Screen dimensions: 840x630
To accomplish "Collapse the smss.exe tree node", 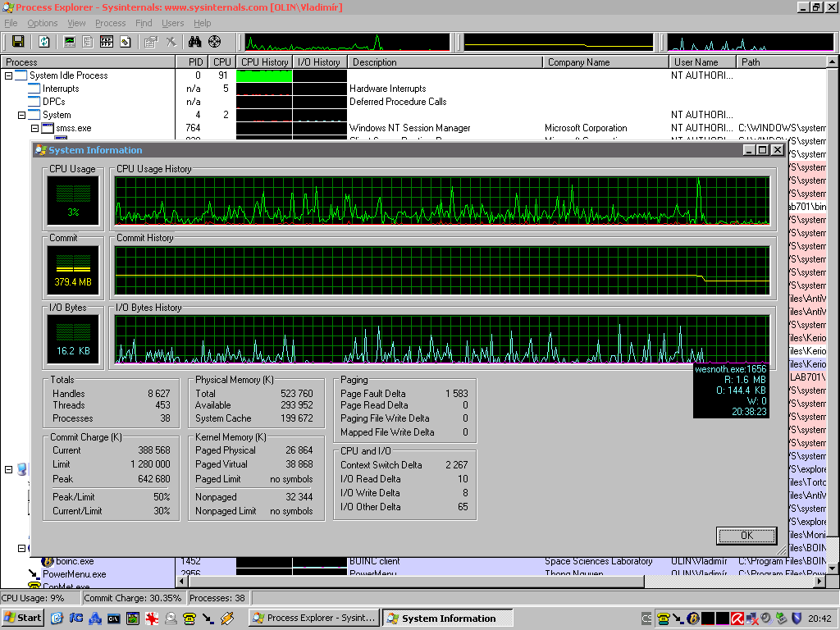I will (34, 128).
